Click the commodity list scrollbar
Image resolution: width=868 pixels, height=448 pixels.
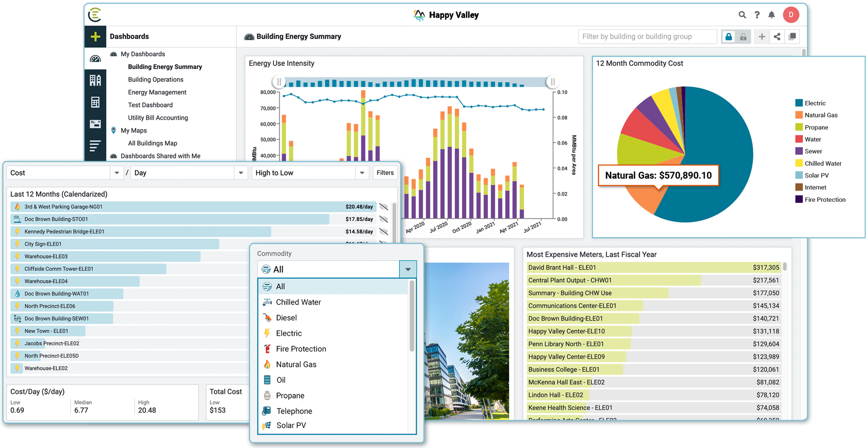(x=412, y=316)
